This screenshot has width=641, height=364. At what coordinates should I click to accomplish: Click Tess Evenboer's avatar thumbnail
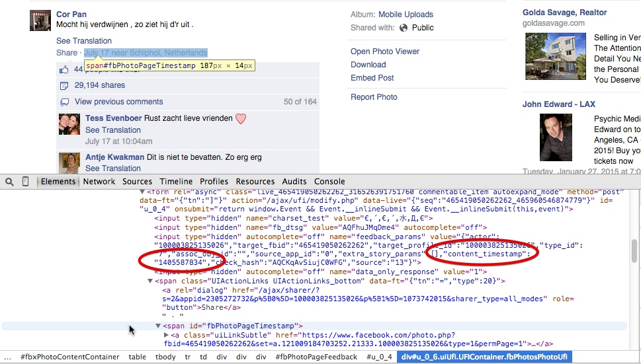69,124
